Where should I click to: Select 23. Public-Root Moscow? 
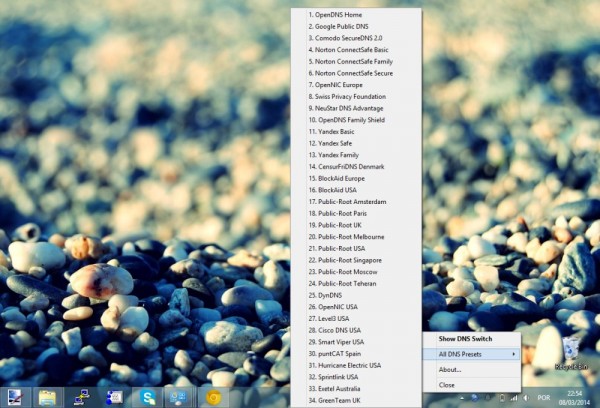(x=356, y=272)
